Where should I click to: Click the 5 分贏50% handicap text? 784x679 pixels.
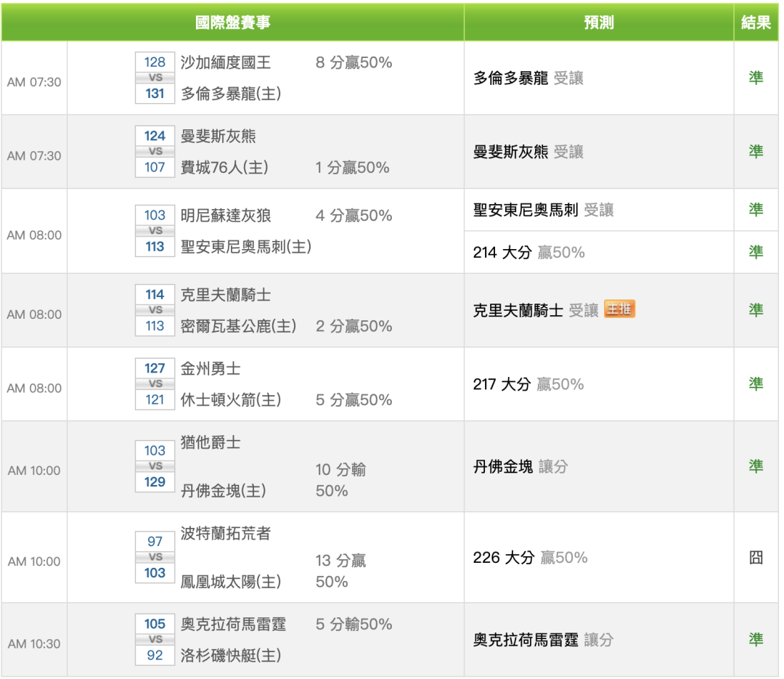tap(354, 400)
